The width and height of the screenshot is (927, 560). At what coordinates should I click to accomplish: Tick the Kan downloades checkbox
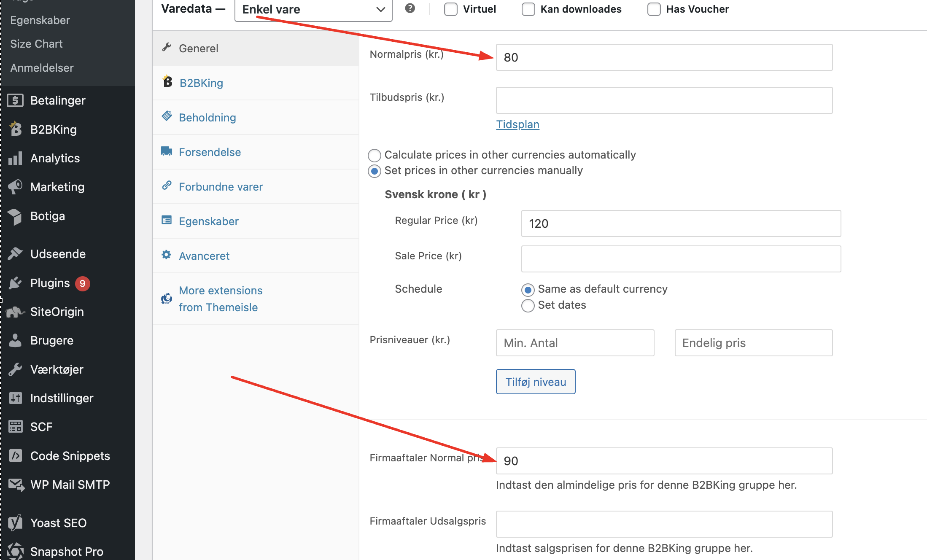tap(528, 9)
